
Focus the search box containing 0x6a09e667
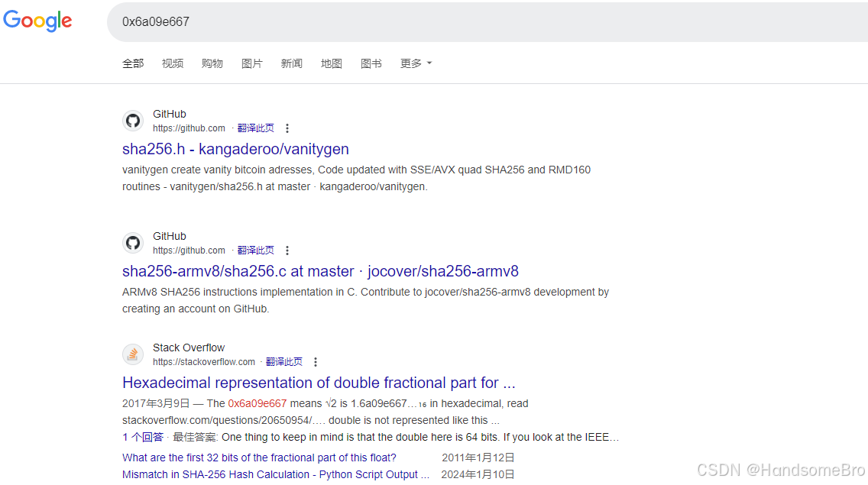click(x=487, y=21)
